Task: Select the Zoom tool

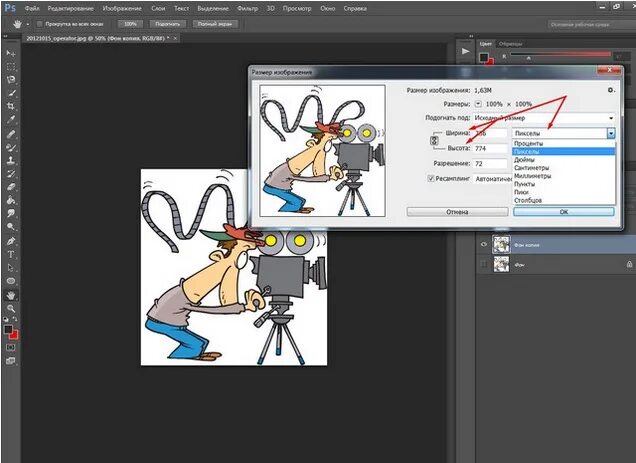Action: tap(11, 308)
